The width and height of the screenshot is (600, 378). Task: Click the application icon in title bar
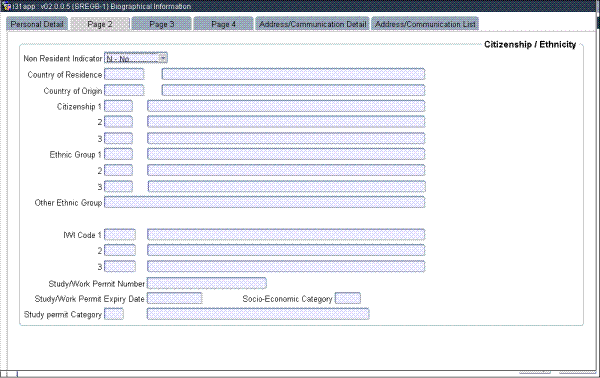pyautogui.click(x=7, y=6)
